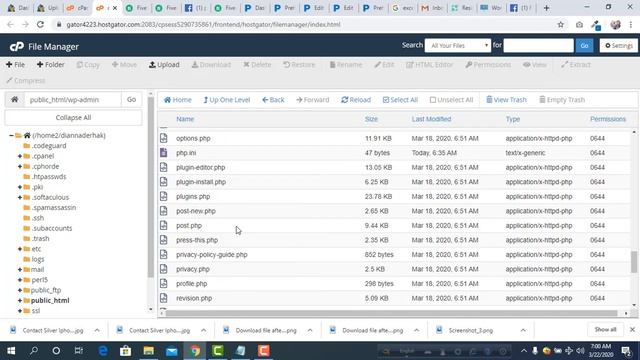Navigate Back in file pane
This screenshot has width=640, height=360.
pyautogui.click(x=273, y=100)
